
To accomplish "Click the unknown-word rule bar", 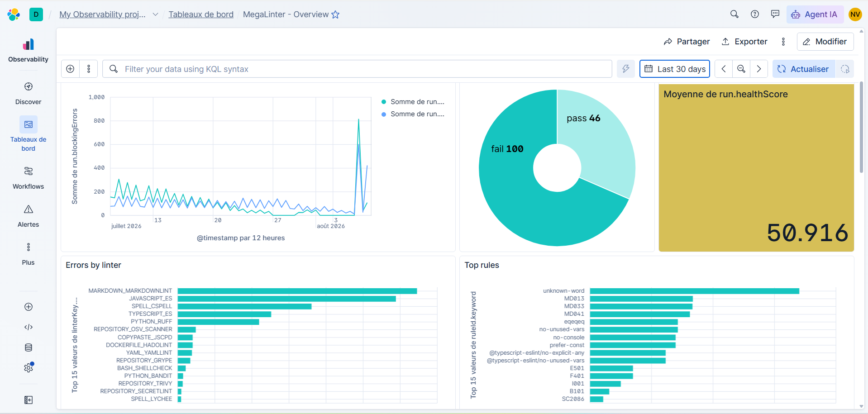I will [695, 291].
